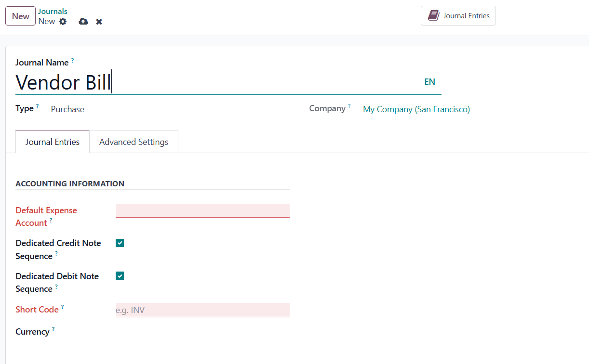Click the Journal Name help question mark

[72, 60]
